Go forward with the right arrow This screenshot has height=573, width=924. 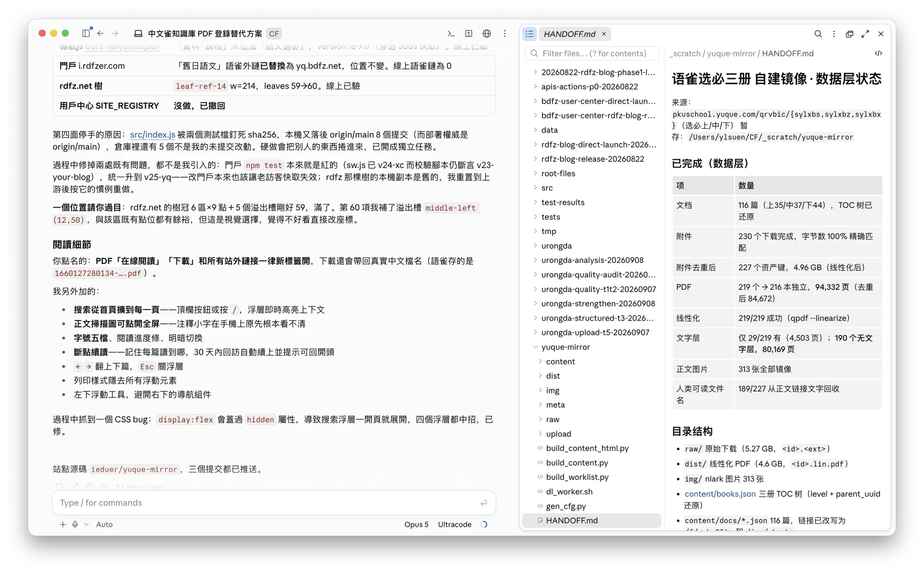[x=115, y=33]
